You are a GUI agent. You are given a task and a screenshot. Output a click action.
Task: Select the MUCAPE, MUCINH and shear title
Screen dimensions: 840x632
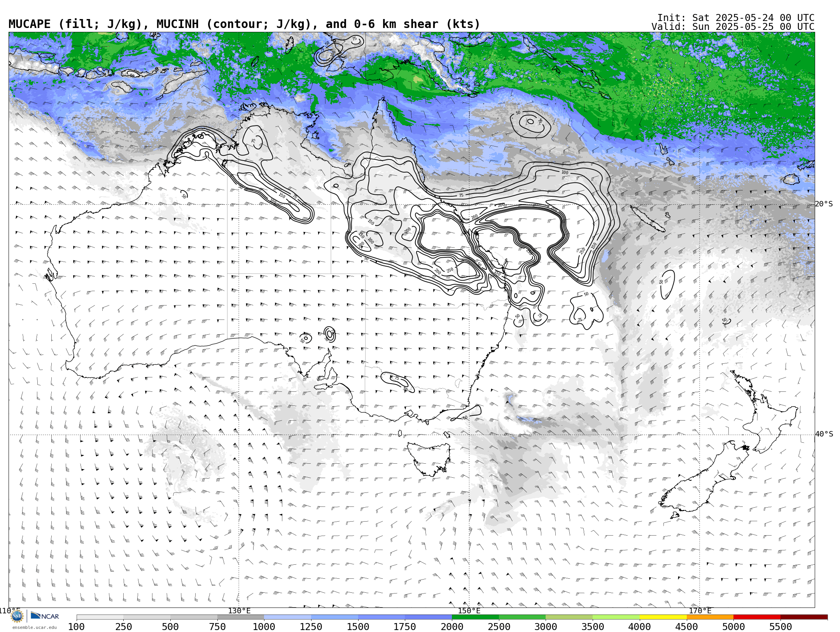pos(244,24)
